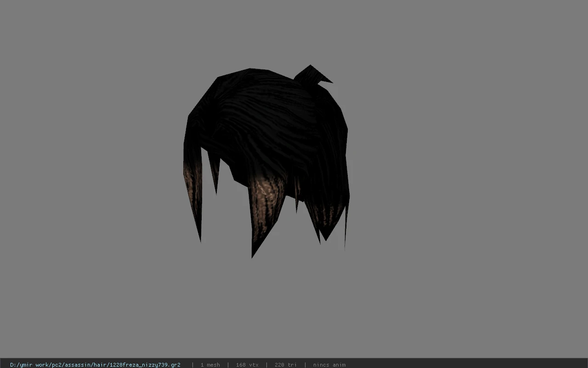This screenshot has height=368, width=588.
Task: Click the '168 vtx' vertex count
Action: click(x=247, y=365)
